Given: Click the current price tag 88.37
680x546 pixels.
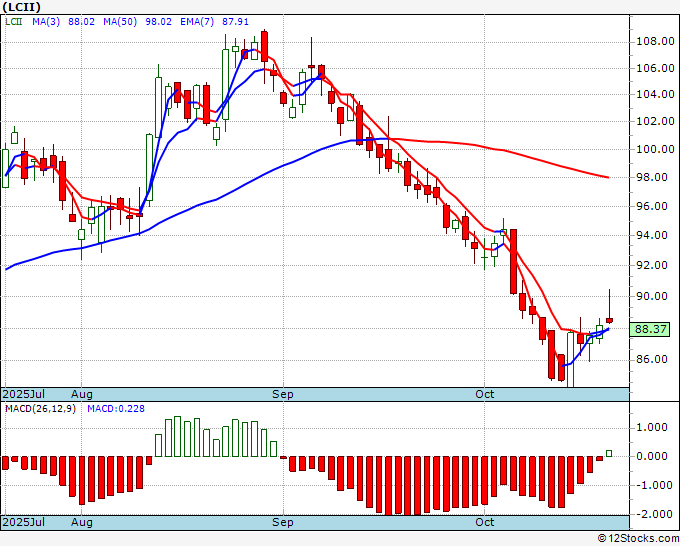Looking at the screenshot, I should [651, 329].
